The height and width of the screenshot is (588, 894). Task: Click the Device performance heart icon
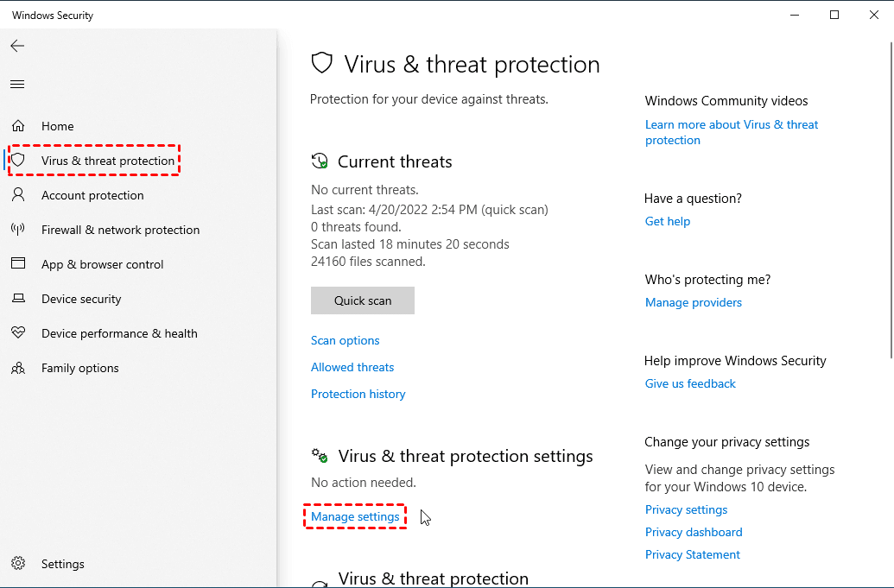18,333
